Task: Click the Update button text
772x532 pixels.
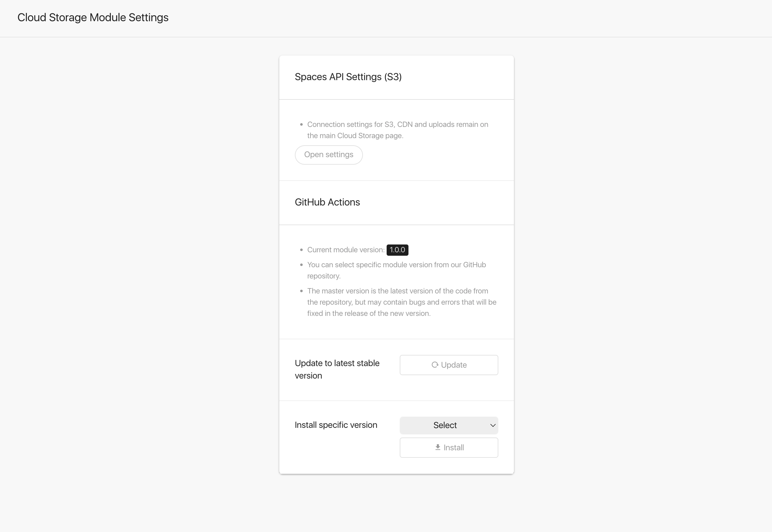Action: (453, 365)
